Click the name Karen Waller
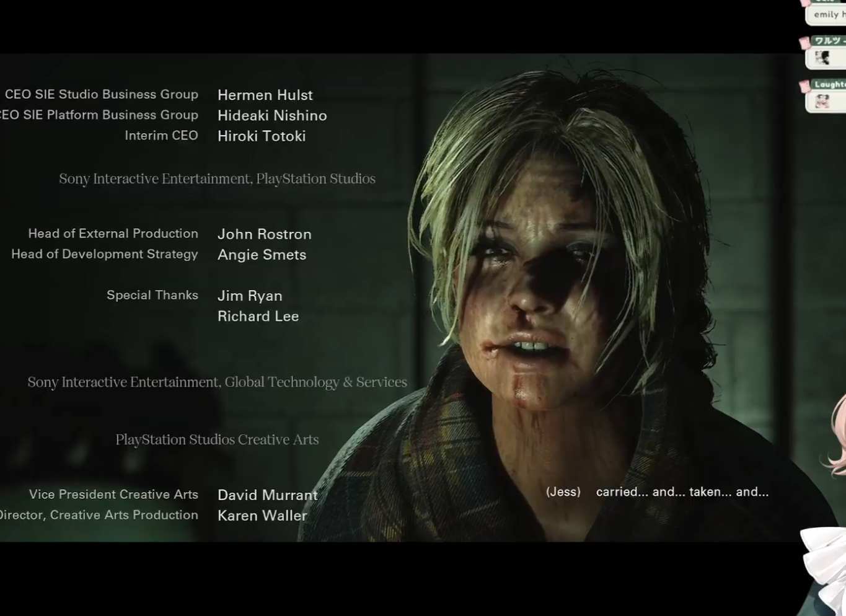This screenshot has height=616, width=846. (x=262, y=516)
